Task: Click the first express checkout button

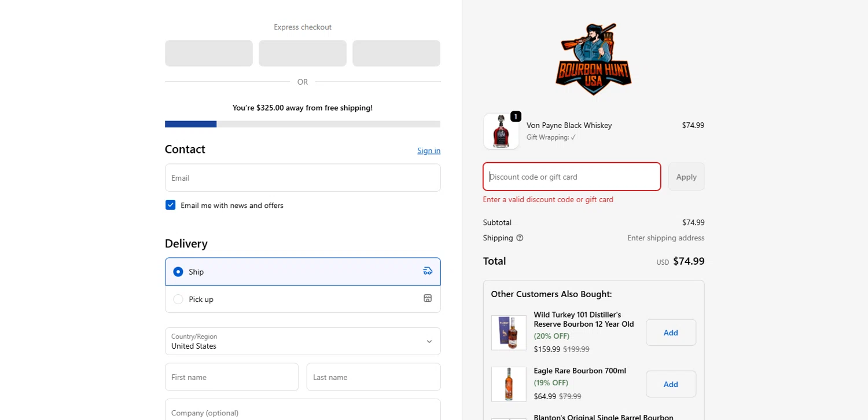Action: 209,53
